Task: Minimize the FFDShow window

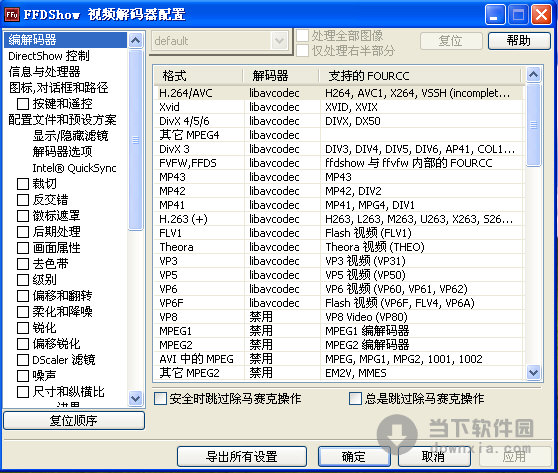Action: click(495, 15)
